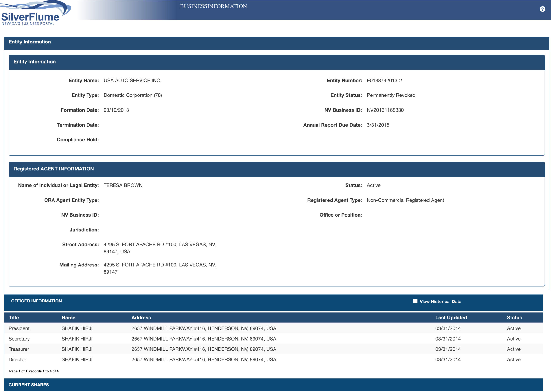Click SHAFIK HIRJI in the Director row
551x392 pixels.
pos(77,359)
